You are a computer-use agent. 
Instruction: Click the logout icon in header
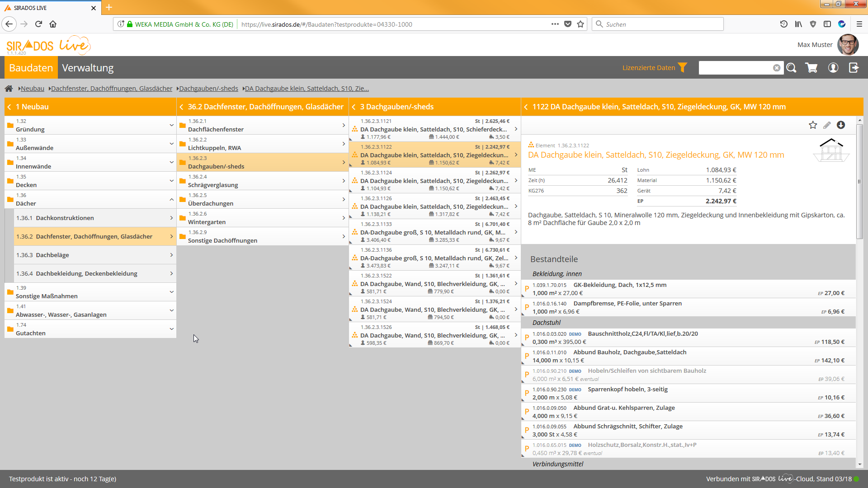coord(854,68)
